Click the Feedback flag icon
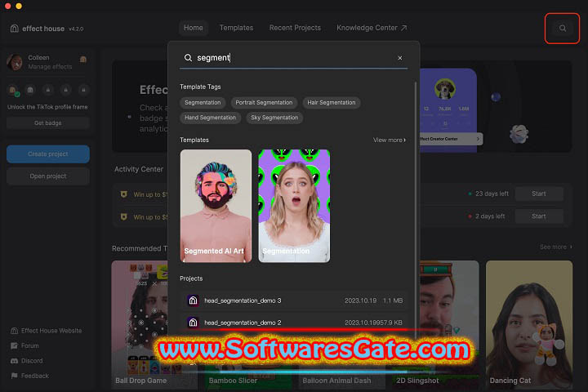Image resolution: width=588 pixels, height=392 pixels. click(14, 376)
